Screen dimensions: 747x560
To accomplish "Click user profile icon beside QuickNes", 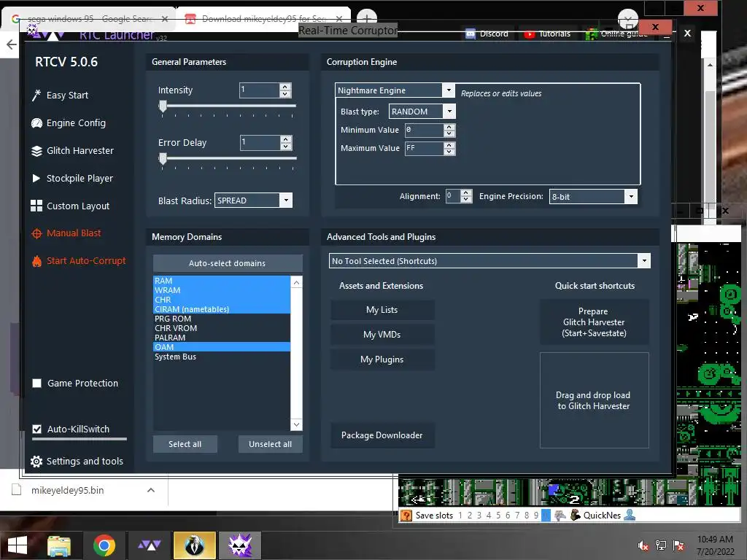I will click(630, 515).
